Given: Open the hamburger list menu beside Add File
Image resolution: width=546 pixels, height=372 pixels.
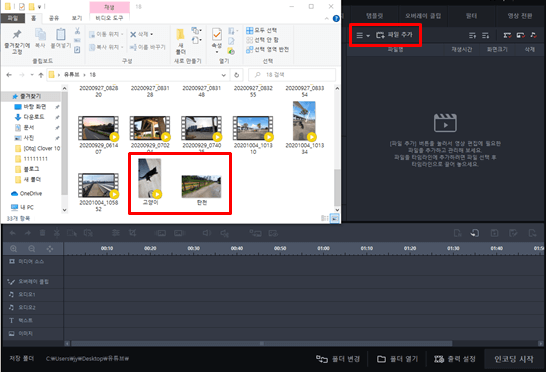Looking at the screenshot, I should click(362, 35).
